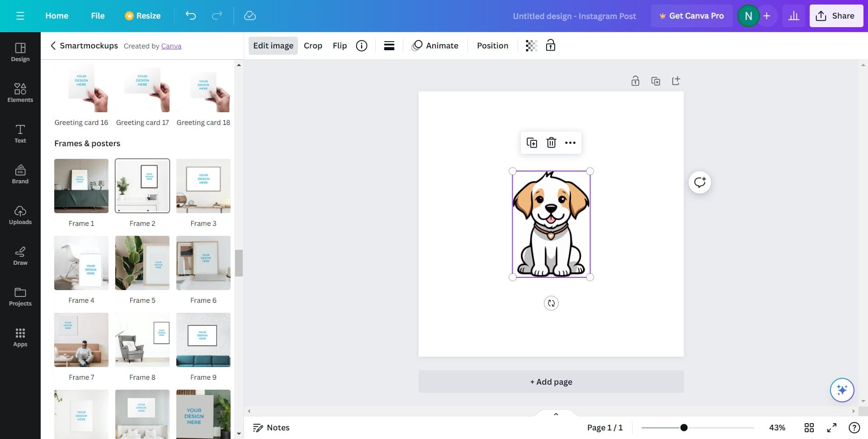
Task: Open the image info icon
Action: (362, 46)
